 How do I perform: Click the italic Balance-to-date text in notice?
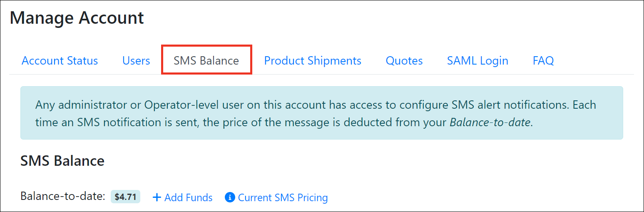coord(490,123)
